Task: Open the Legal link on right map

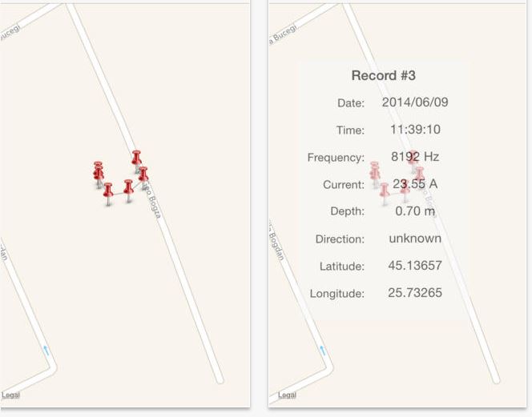Action: [287, 395]
